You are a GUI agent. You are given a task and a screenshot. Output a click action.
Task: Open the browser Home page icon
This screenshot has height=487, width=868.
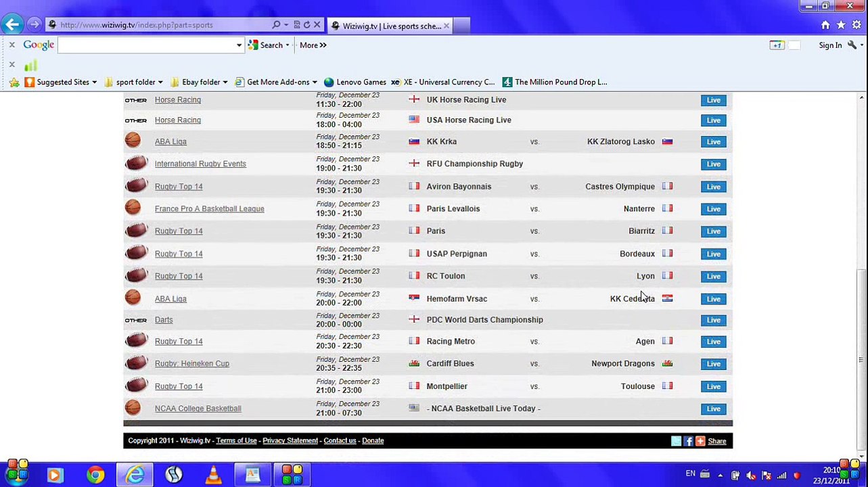825,25
